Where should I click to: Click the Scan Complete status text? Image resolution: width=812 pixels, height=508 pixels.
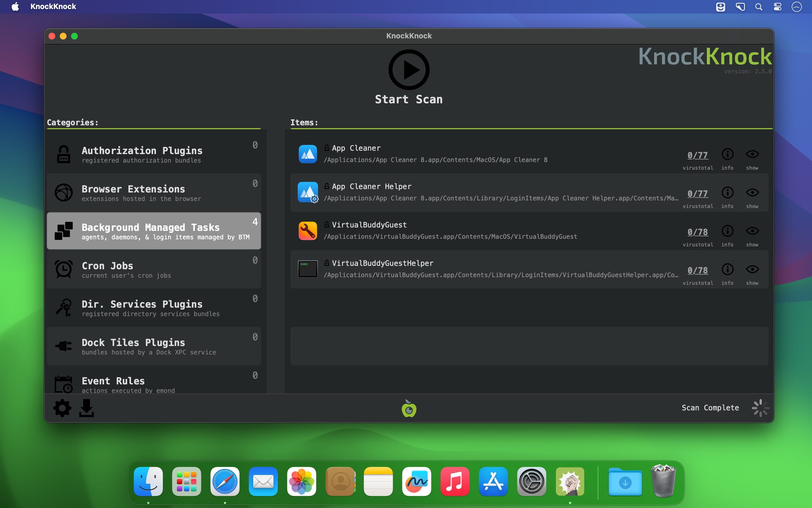click(710, 408)
